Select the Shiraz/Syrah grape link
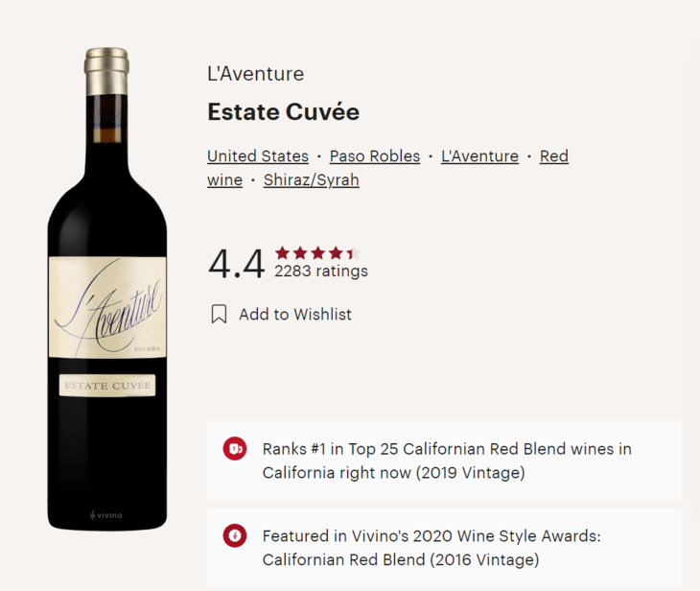This screenshot has width=700, height=591. [312, 179]
